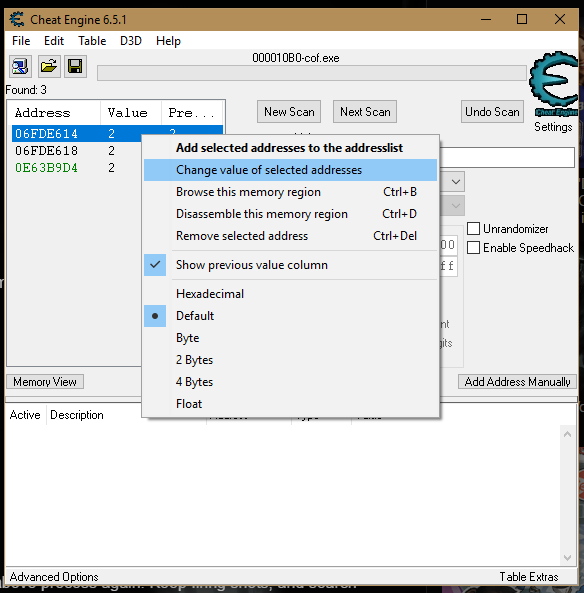Toggle the Enable Speedhack checkbox
Image resolution: width=584 pixels, height=593 pixels.
473,248
